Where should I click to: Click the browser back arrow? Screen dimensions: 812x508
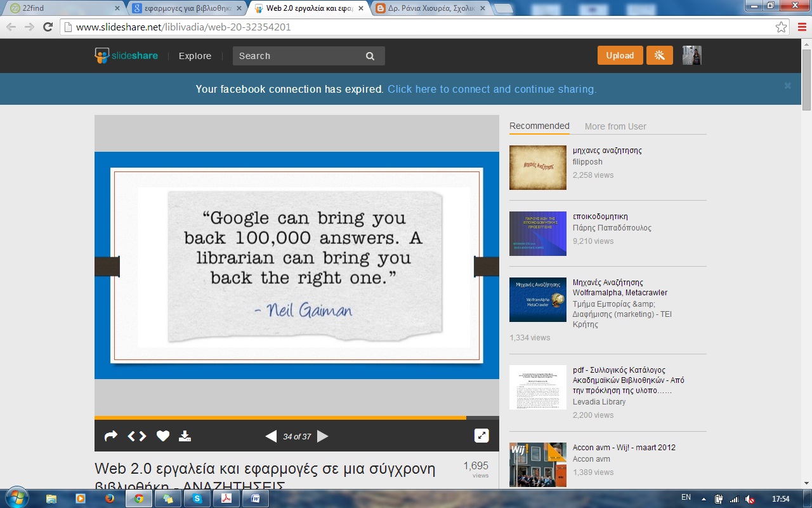coord(11,27)
